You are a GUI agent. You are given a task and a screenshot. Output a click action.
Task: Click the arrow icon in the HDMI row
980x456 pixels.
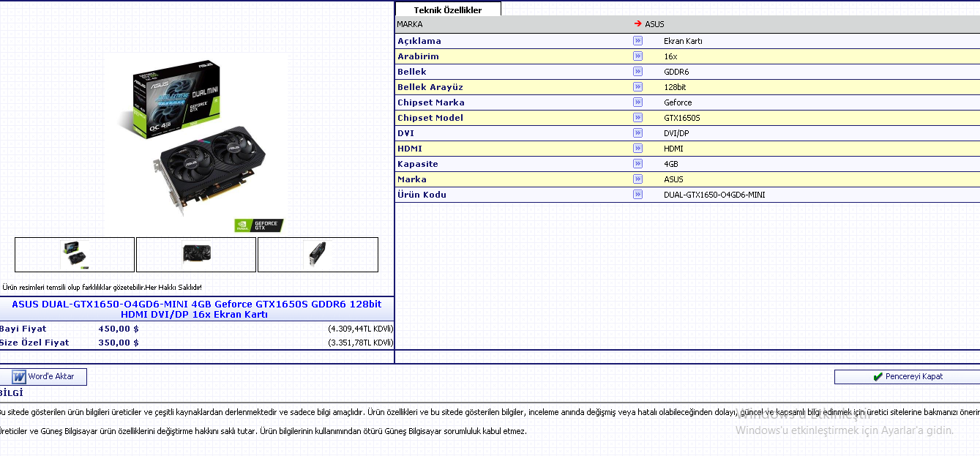[637, 149]
